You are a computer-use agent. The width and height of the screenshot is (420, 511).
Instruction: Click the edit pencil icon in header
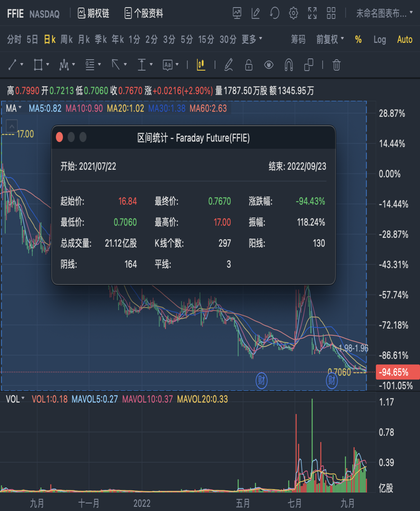tap(256, 13)
